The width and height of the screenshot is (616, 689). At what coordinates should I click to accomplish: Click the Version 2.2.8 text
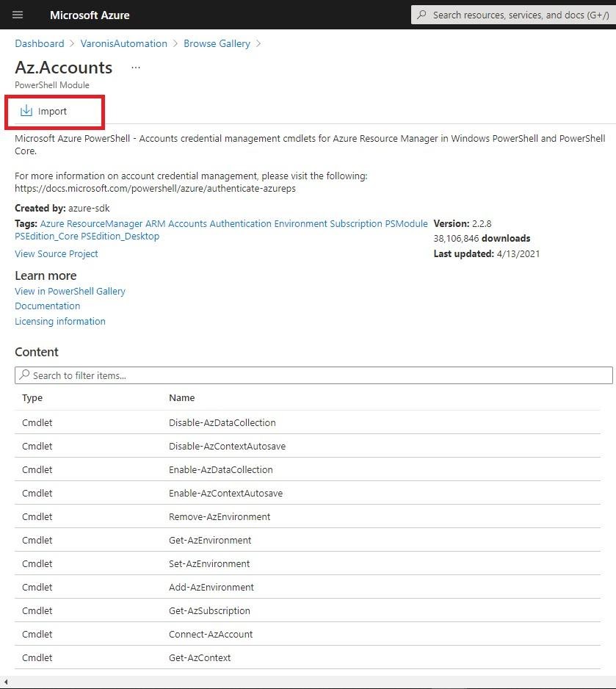pyautogui.click(x=463, y=223)
